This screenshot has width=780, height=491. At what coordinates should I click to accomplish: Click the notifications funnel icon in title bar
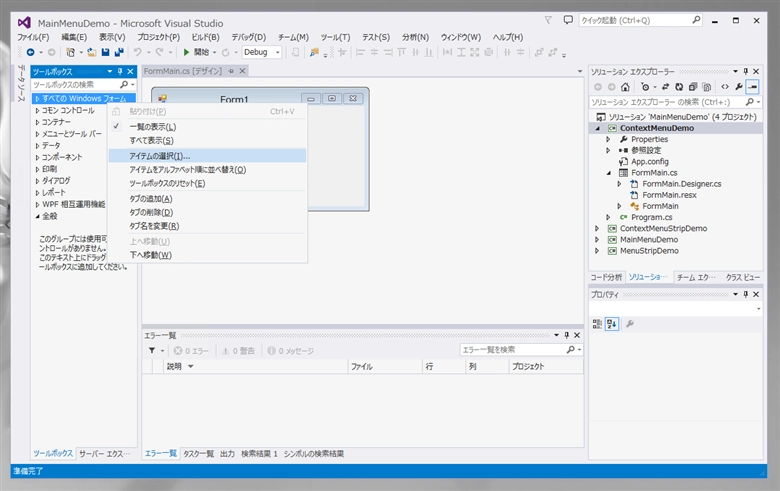pyautogui.click(x=548, y=20)
